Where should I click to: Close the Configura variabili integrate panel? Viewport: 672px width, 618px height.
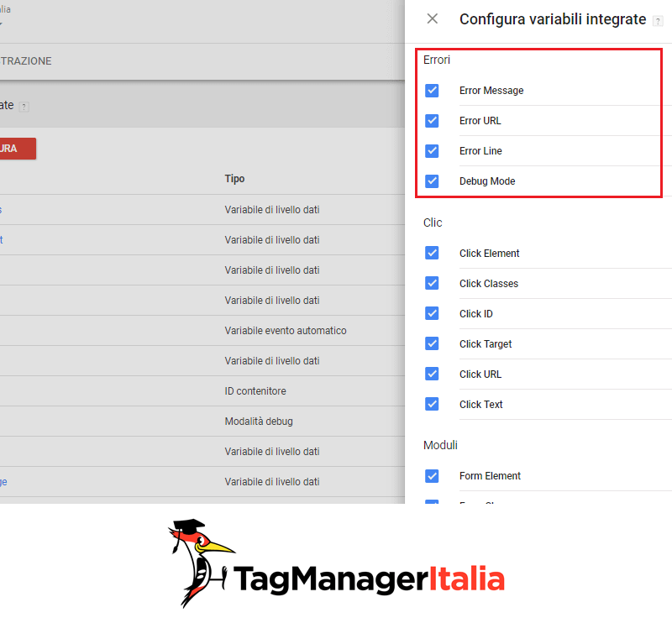(x=432, y=18)
